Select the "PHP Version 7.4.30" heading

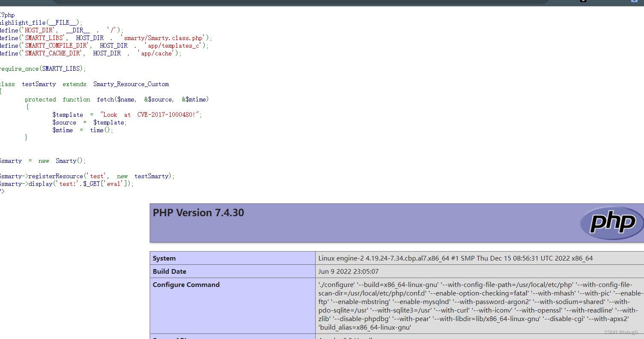198,213
